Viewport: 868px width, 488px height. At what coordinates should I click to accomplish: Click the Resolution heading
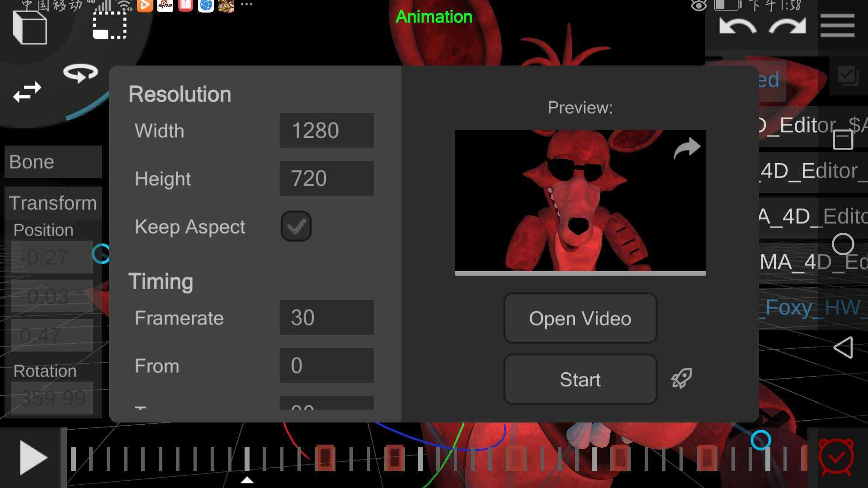coord(179,94)
